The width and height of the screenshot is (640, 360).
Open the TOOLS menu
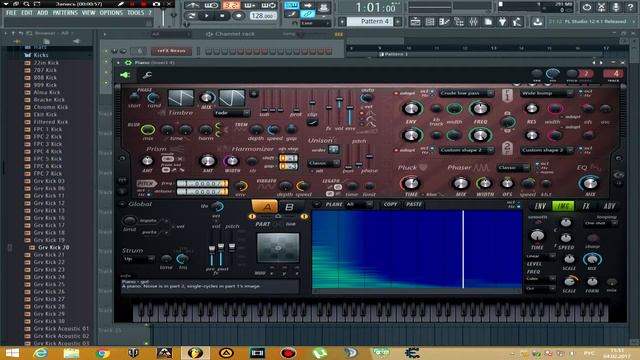click(x=136, y=13)
